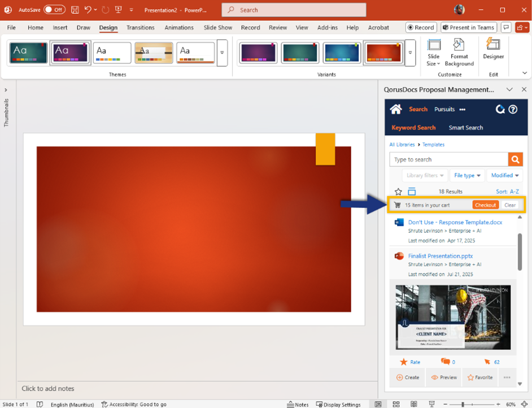Open the File menu
Screen dimensions: 532x408
coord(11,28)
